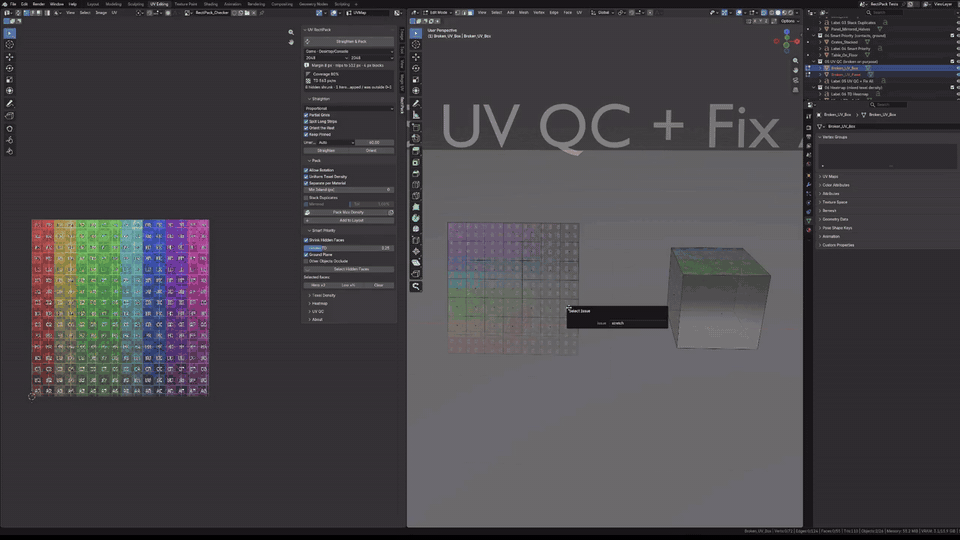The width and height of the screenshot is (960, 540).
Task: Enable Other Objects Occlude checkbox
Action: [x=306, y=261]
